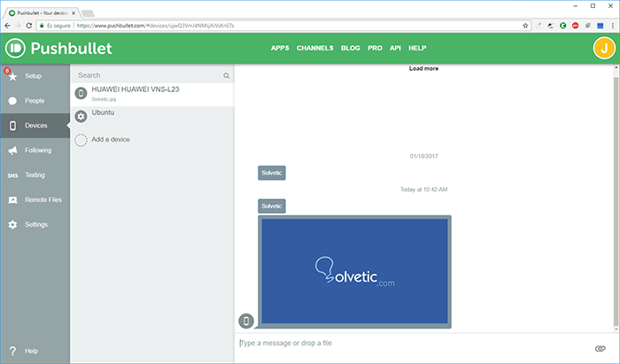Open the Settings gear icon in sidebar
The image size is (620, 364).
point(12,224)
